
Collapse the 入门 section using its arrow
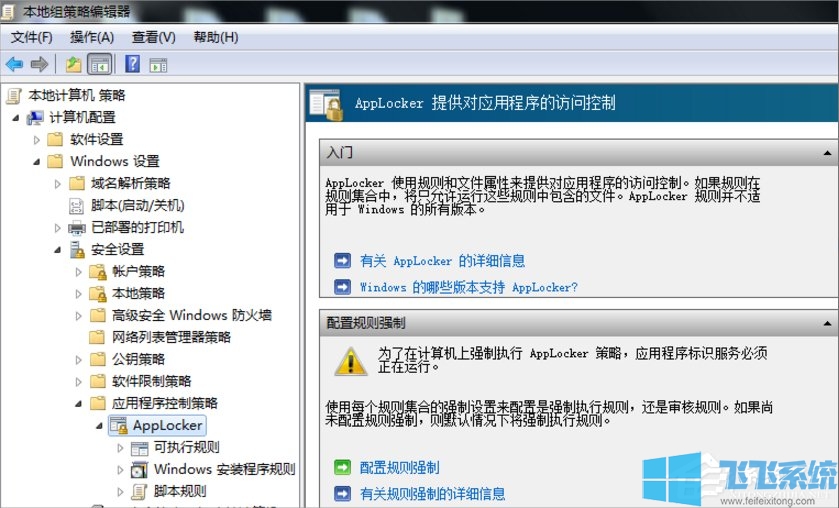click(827, 153)
